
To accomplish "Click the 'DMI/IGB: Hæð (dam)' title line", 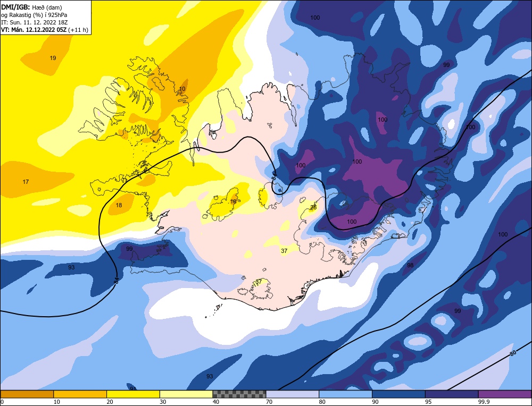I will point(31,7).
